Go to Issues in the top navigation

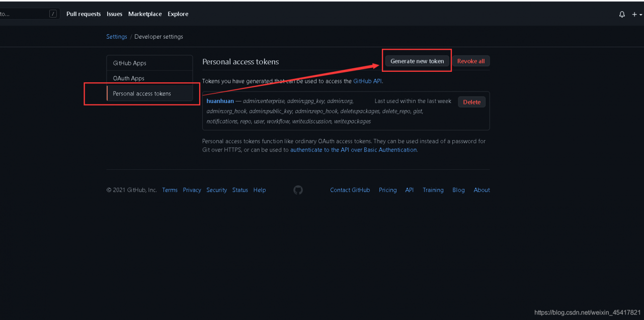[x=114, y=14]
